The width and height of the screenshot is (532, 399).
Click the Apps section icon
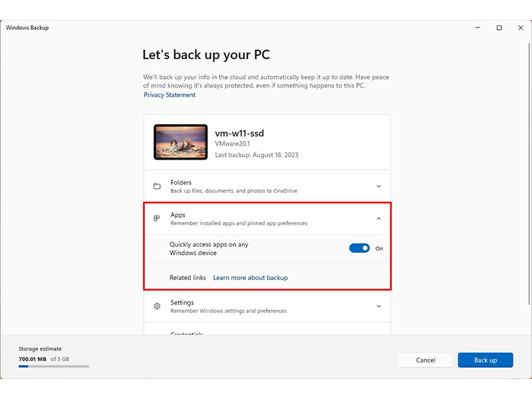click(x=157, y=218)
